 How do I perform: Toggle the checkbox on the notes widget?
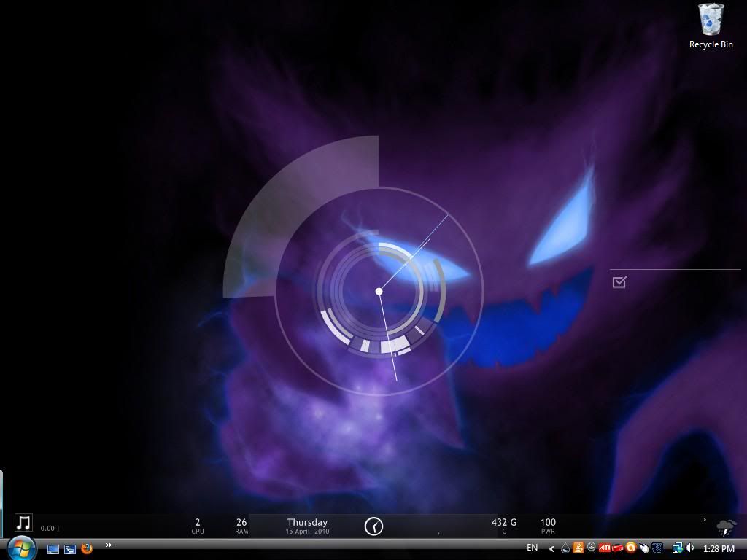pyautogui.click(x=619, y=282)
